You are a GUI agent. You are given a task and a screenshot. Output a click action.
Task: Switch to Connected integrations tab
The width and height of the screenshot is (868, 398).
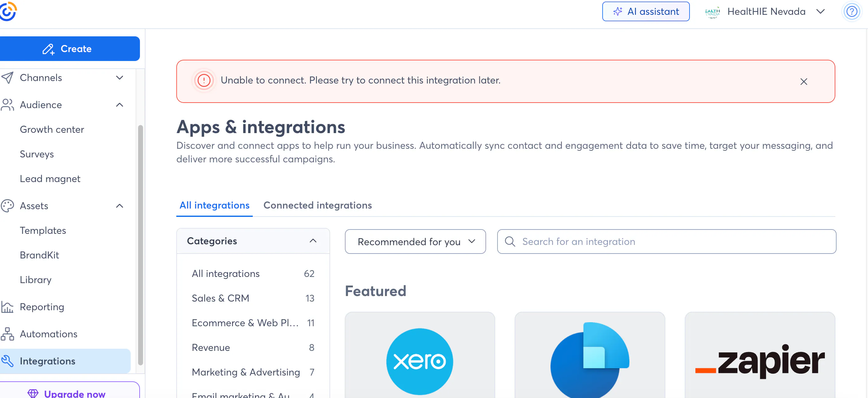click(317, 205)
